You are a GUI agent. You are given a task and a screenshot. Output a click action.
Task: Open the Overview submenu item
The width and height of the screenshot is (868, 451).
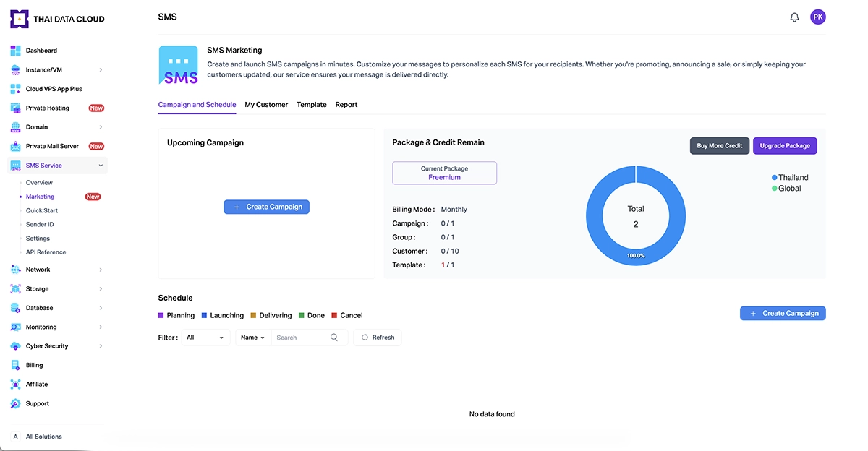pyautogui.click(x=39, y=183)
